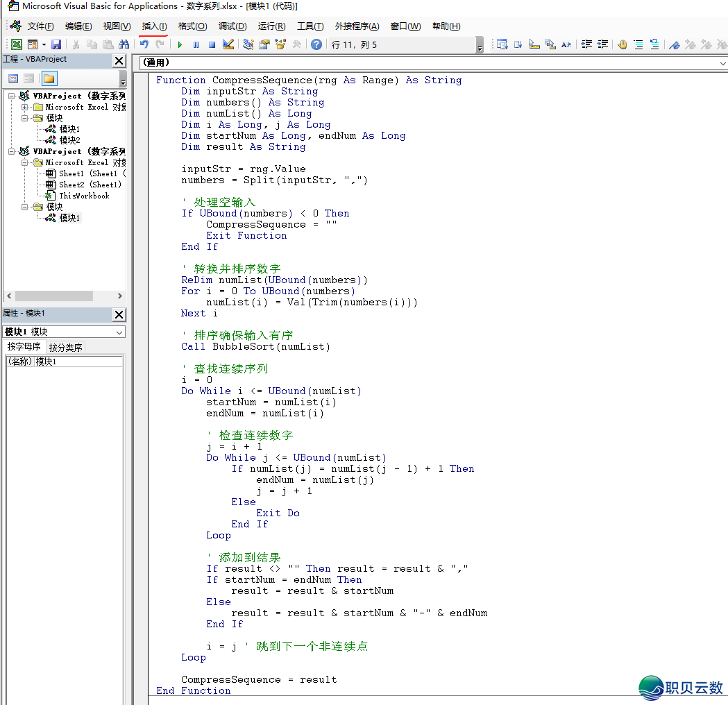Run the macro with the green play button
The image size is (728, 705).
pos(180,44)
